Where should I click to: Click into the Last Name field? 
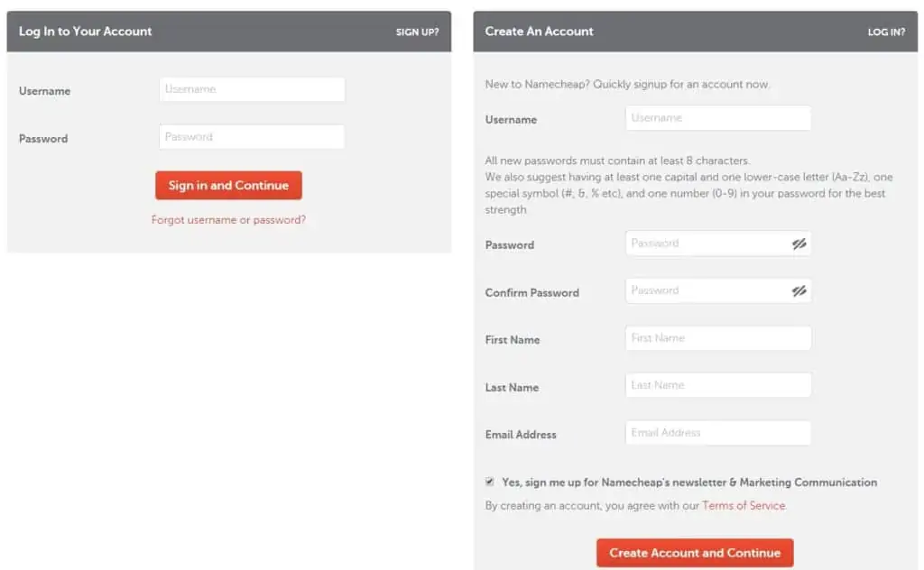[718, 385]
